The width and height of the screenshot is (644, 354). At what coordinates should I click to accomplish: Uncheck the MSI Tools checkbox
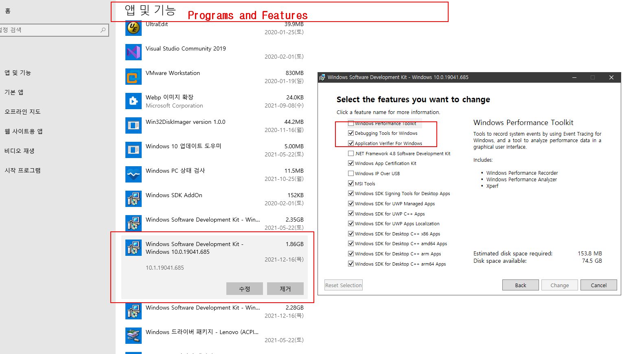tap(351, 184)
